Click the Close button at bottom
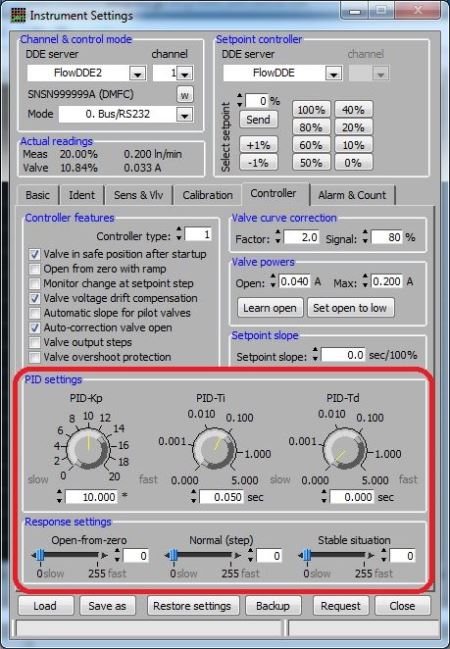This screenshot has height=649, width=450. [x=402, y=606]
